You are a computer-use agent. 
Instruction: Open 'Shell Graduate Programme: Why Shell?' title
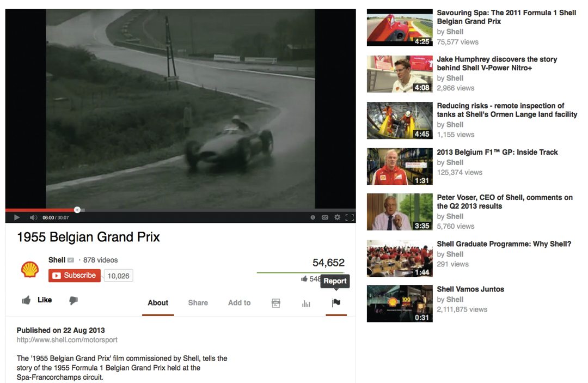pos(504,244)
